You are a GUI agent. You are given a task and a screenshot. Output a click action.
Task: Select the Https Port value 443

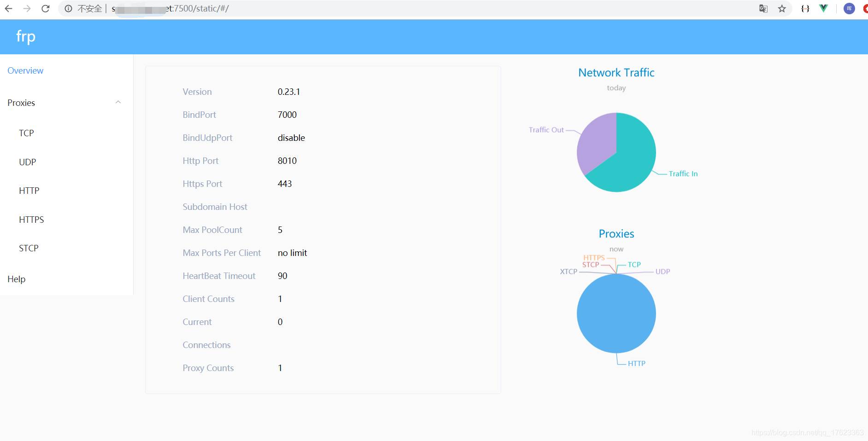(285, 184)
